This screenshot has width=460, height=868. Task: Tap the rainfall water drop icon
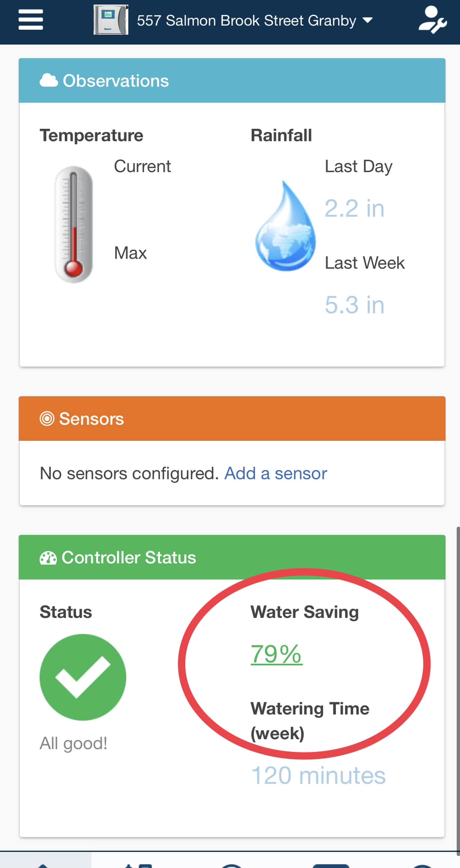[x=285, y=227]
